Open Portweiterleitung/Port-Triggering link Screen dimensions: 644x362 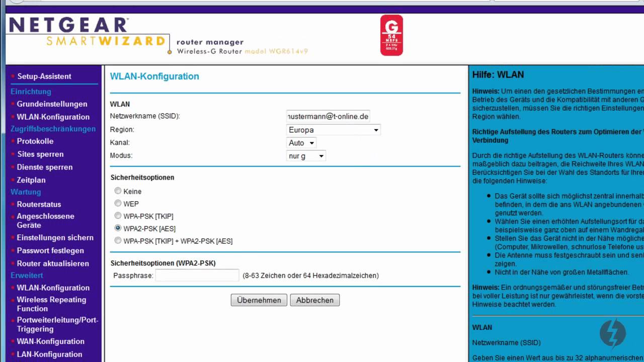click(x=57, y=324)
